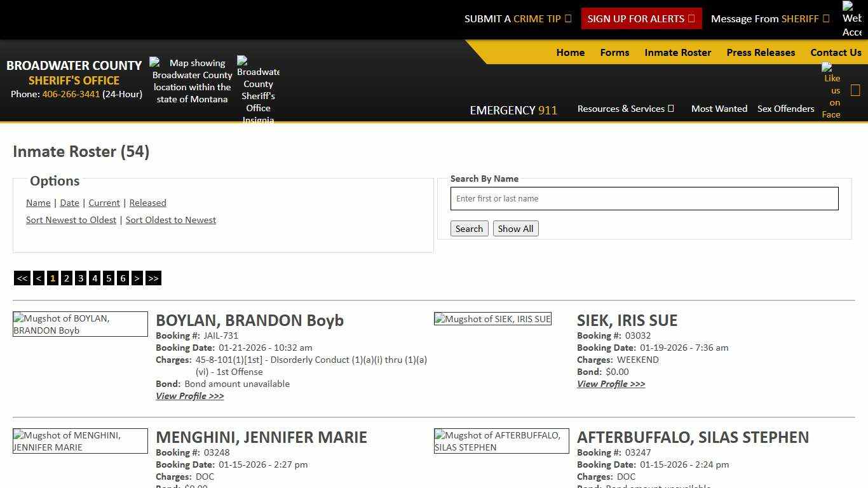The image size is (868, 488).
Task: Click the Enter first or last name field
Action: [644, 198]
